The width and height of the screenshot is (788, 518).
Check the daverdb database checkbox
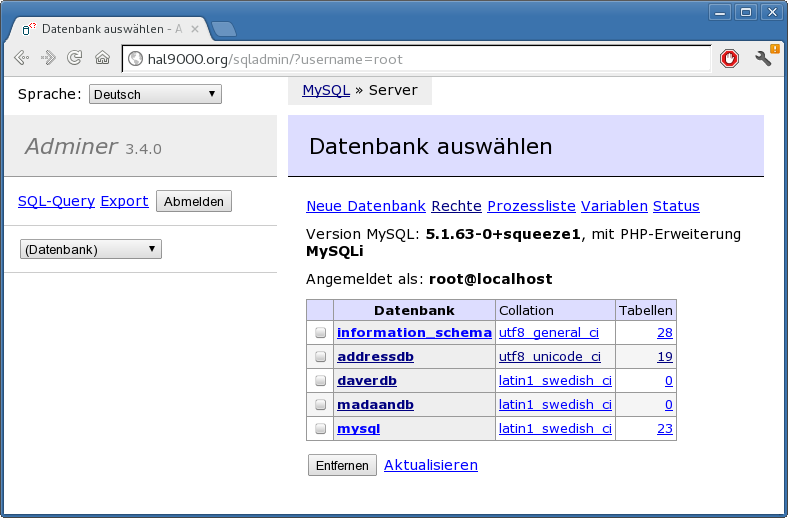[x=321, y=381]
